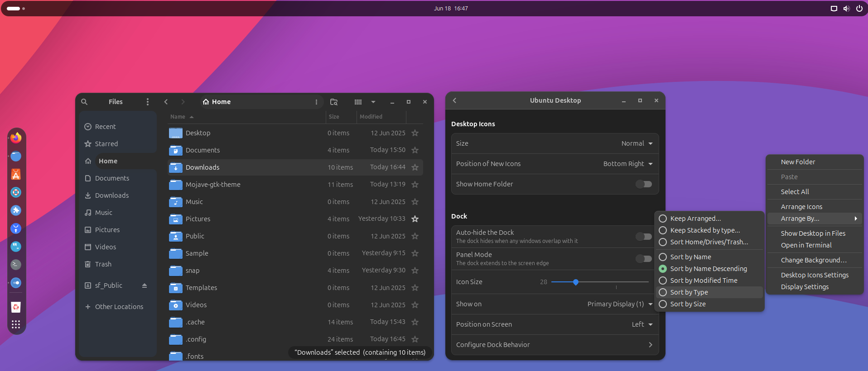Select Sort by Size option

(709, 304)
